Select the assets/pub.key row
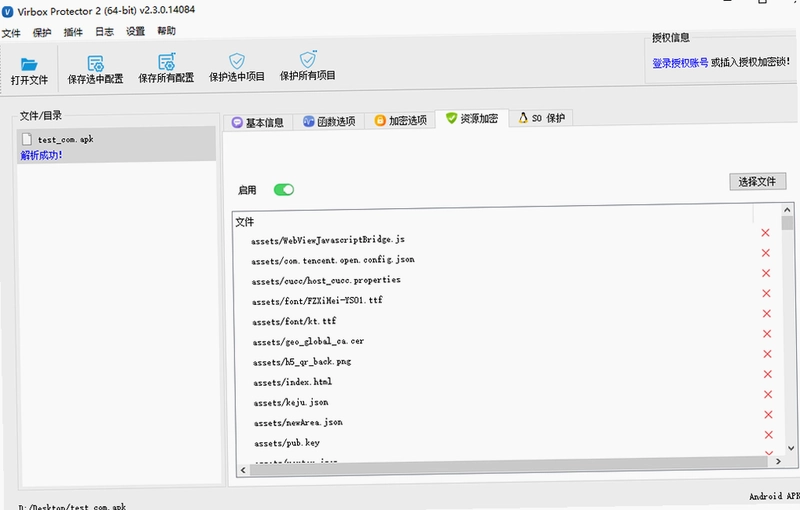 [x=287, y=443]
